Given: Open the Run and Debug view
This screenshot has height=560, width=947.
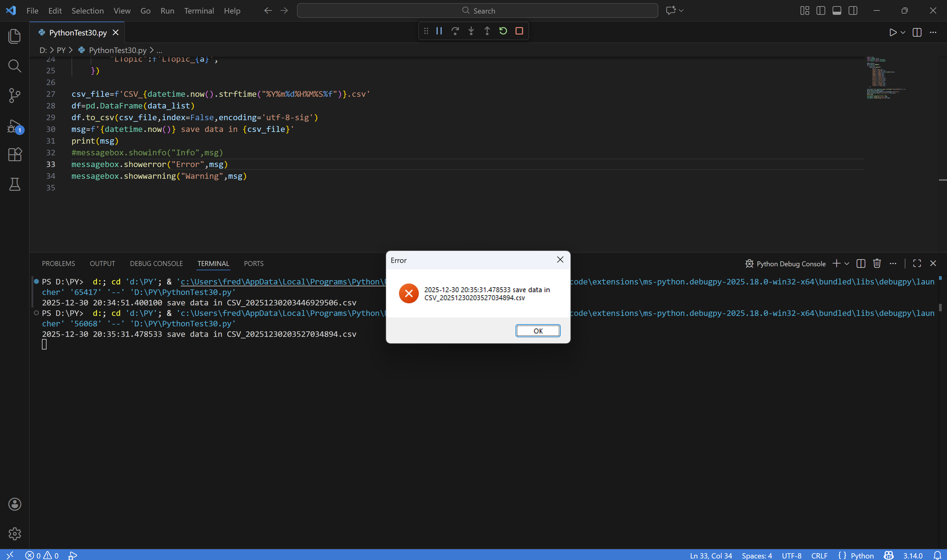Looking at the screenshot, I should coord(14,126).
